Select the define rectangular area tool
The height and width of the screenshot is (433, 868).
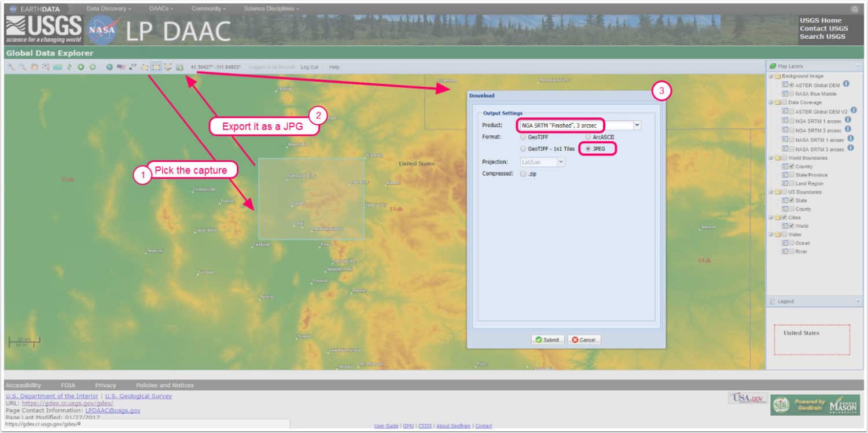(156, 67)
